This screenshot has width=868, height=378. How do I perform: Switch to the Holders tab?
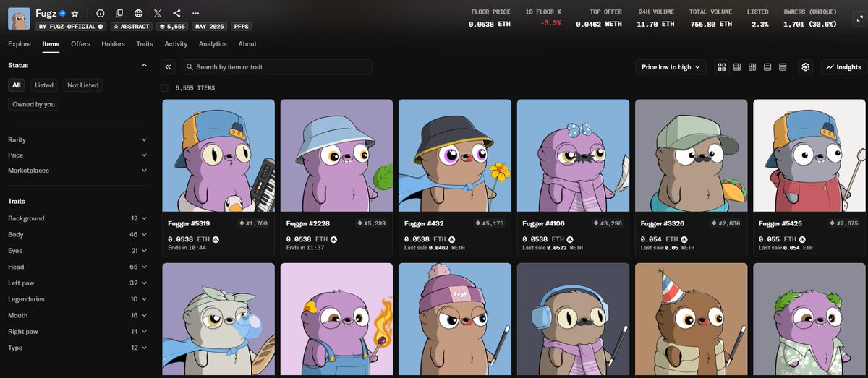(x=113, y=44)
